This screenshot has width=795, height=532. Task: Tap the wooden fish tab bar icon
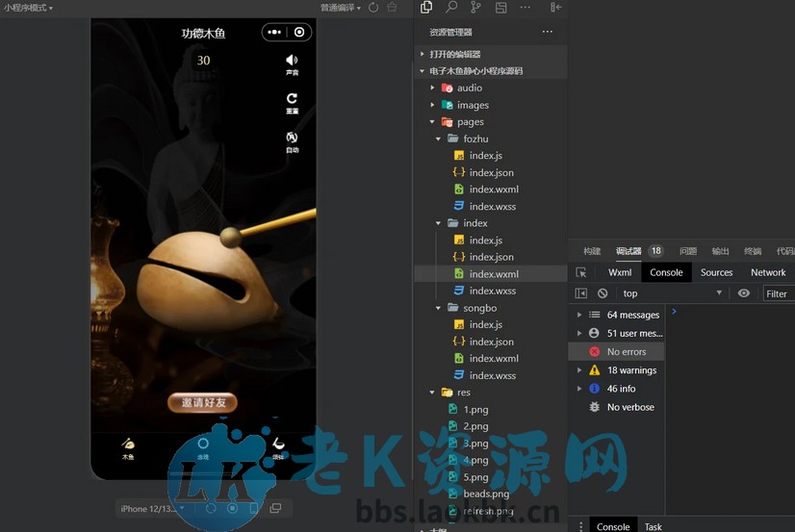click(x=128, y=448)
